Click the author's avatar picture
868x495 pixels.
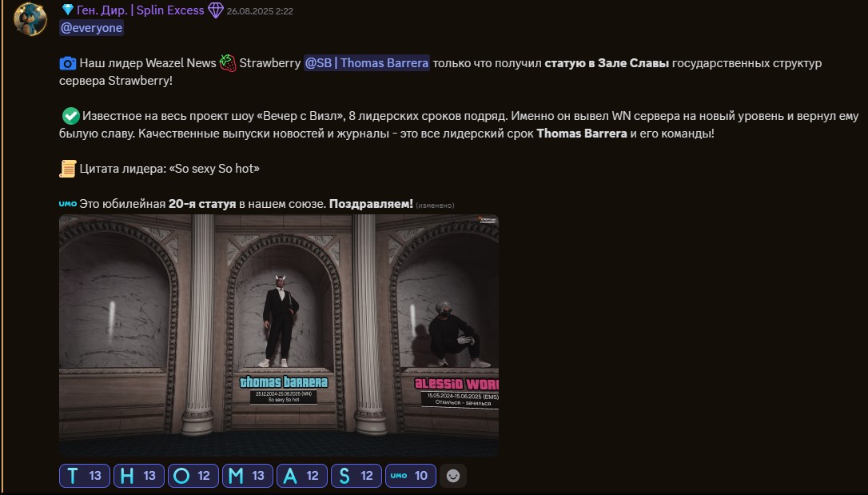click(29, 21)
